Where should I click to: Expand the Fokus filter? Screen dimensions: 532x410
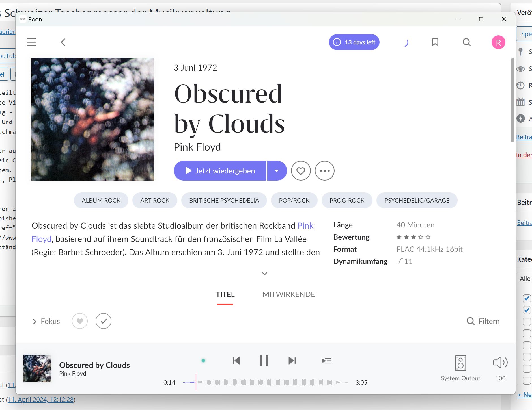click(46, 321)
